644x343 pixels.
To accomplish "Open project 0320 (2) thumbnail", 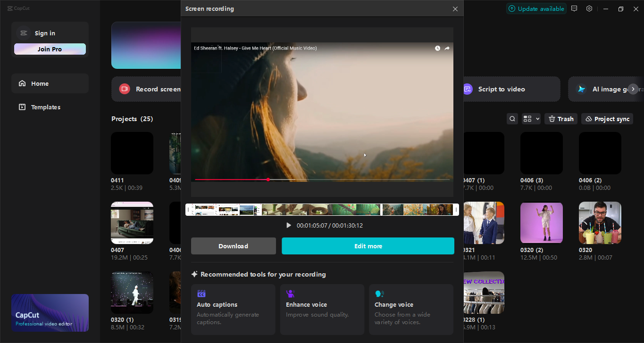I will click(x=542, y=223).
